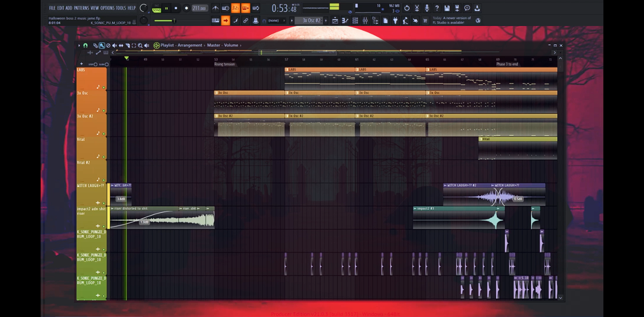The height and width of the screenshot is (317, 644).
Task: Open the Piano roll from the toolbar
Action: (x=345, y=20)
